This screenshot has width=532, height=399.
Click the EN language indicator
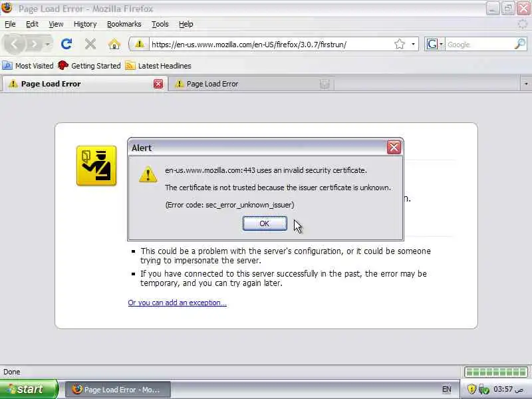pyautogui.click(x=446, y=389)
